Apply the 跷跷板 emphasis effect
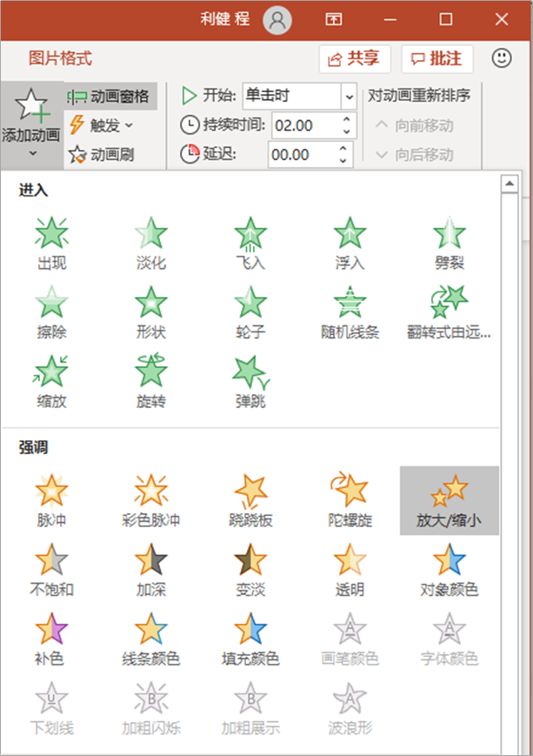This screenshot has height=756, width=533. pyautogui.click(x=250, y=500)
